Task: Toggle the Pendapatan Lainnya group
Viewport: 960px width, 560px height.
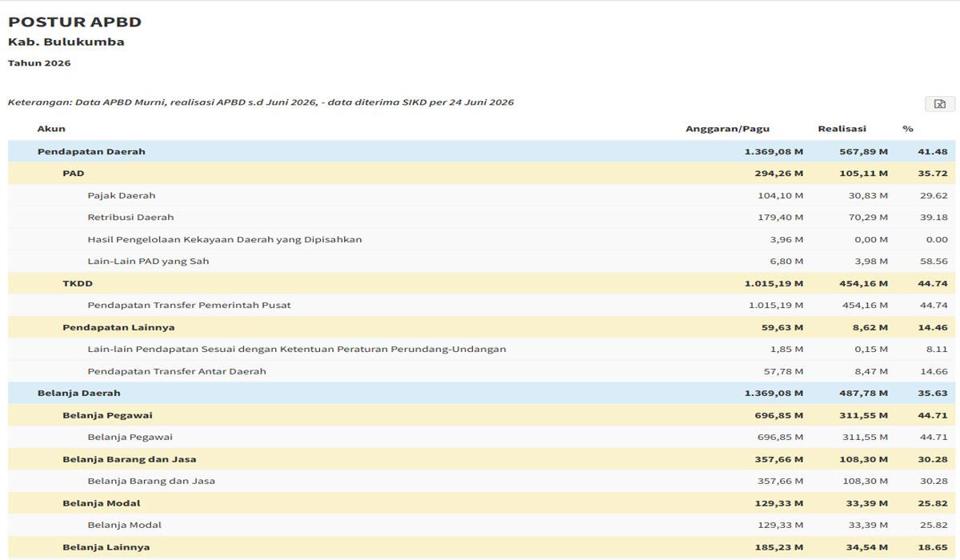Action: [x=482, y=327]
